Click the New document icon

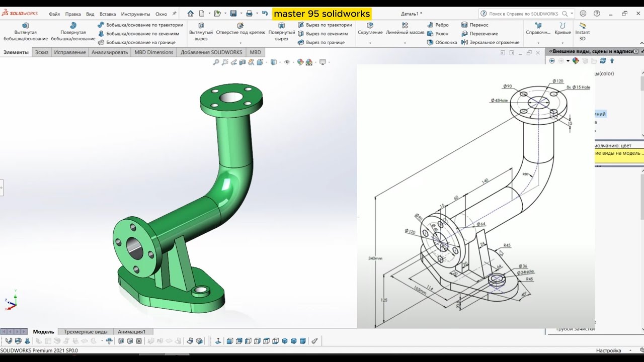(x=202, y=14)
